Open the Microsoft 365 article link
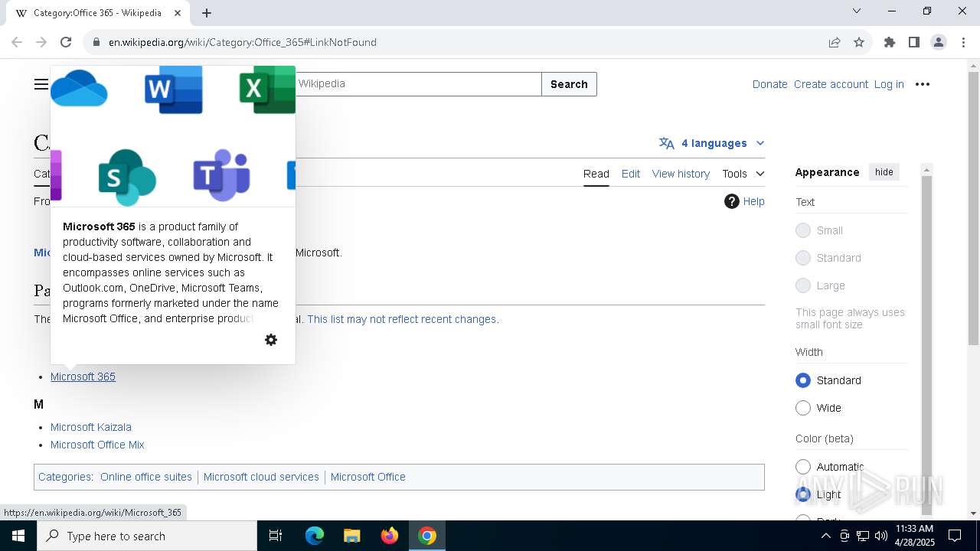Viewport: 980px width, 551px height. coord(83,377)
